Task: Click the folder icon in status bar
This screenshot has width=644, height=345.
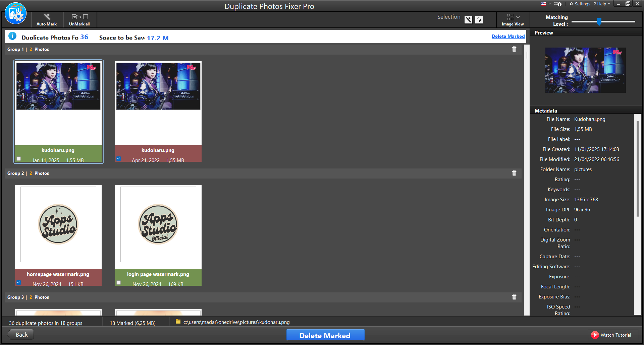Action: 178,322
